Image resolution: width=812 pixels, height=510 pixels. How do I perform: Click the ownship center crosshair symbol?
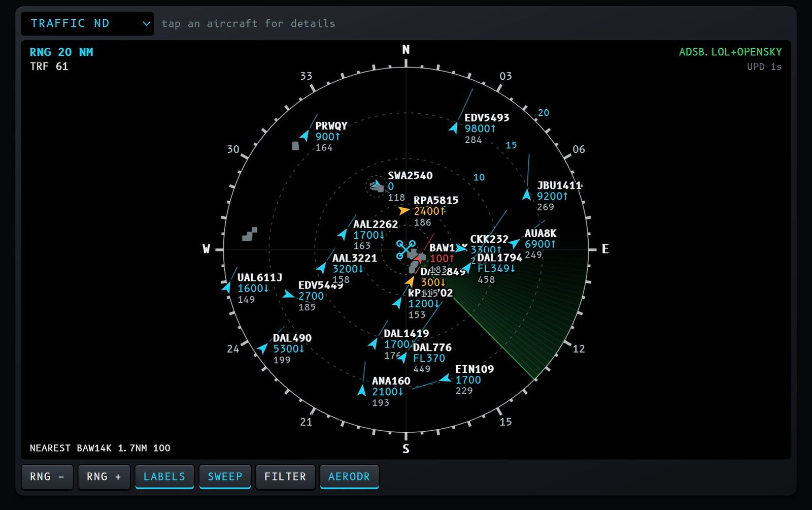click(x=406, y=249)
